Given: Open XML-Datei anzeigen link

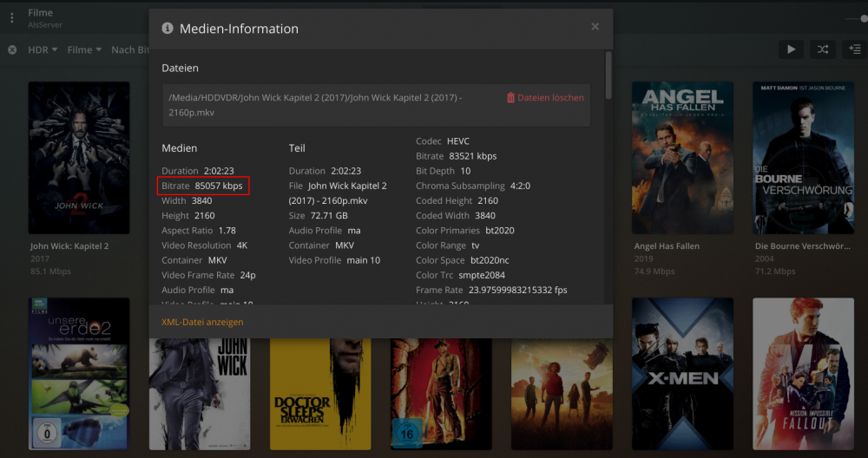Looking at the screenshot, I should click(x=202, y=322).
